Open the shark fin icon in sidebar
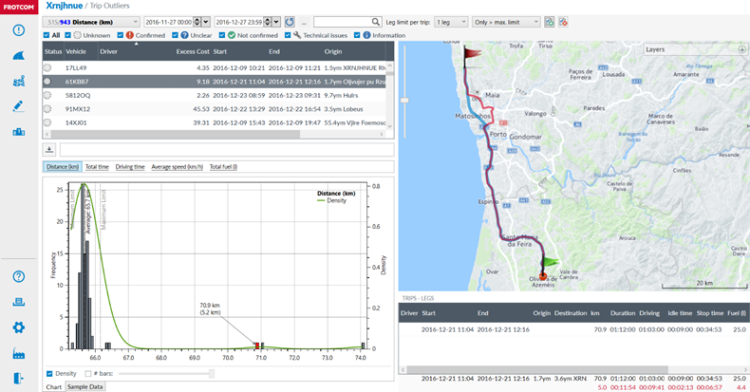The height and width of the screenshot is (392, 750). tap(19, 56)
